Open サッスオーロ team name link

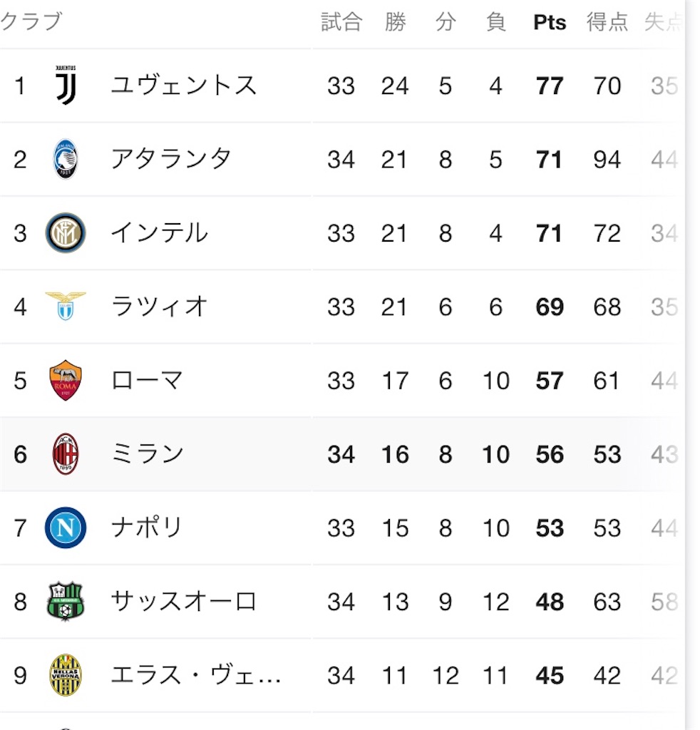(183, 601)
